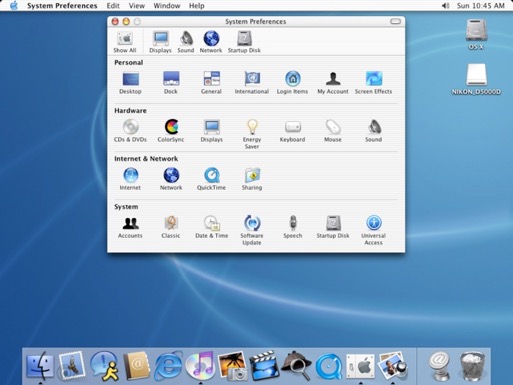The height and width of the screenshot is (385, 513).
Task: Open Mail from the Dock
Action: coord(71,366)
